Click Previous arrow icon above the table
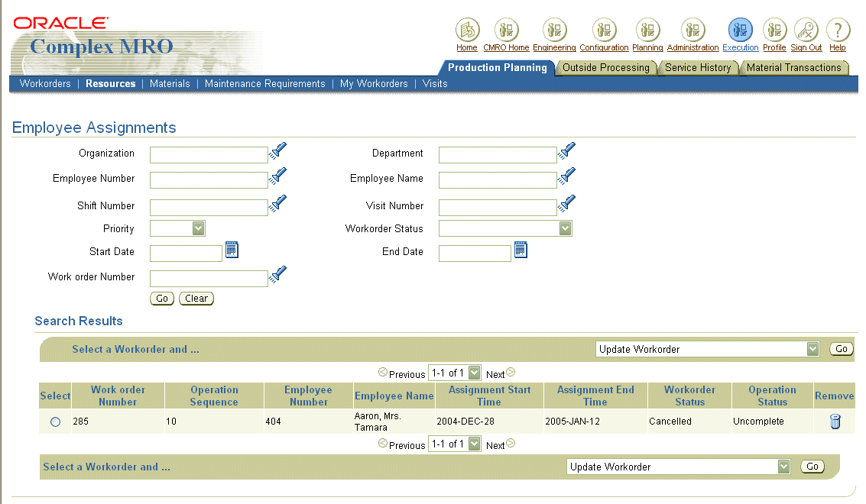 coord(383,372)
